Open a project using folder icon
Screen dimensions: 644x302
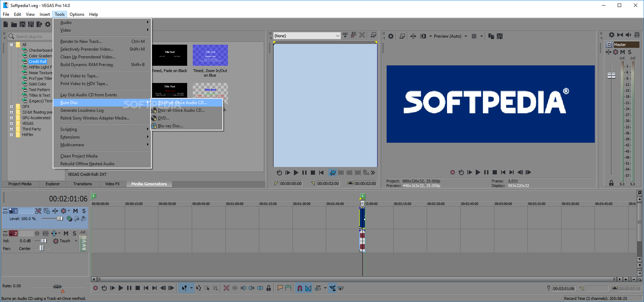[14, 24]
